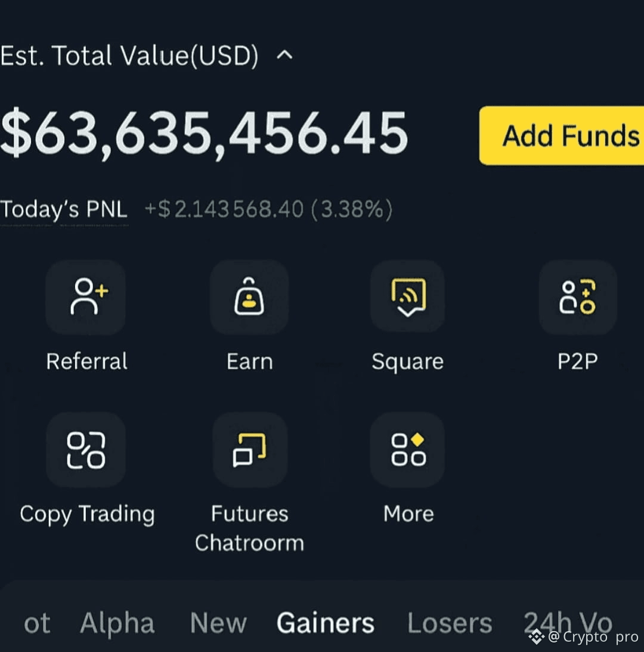The image size is (644, 652).
Task: Open the Square feed icon
Action: point(408,297)
